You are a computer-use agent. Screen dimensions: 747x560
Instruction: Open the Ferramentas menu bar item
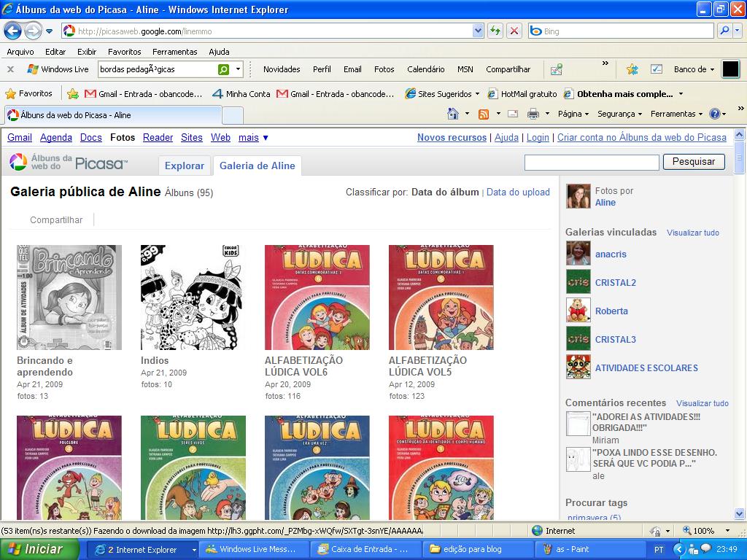coord(175,52)
